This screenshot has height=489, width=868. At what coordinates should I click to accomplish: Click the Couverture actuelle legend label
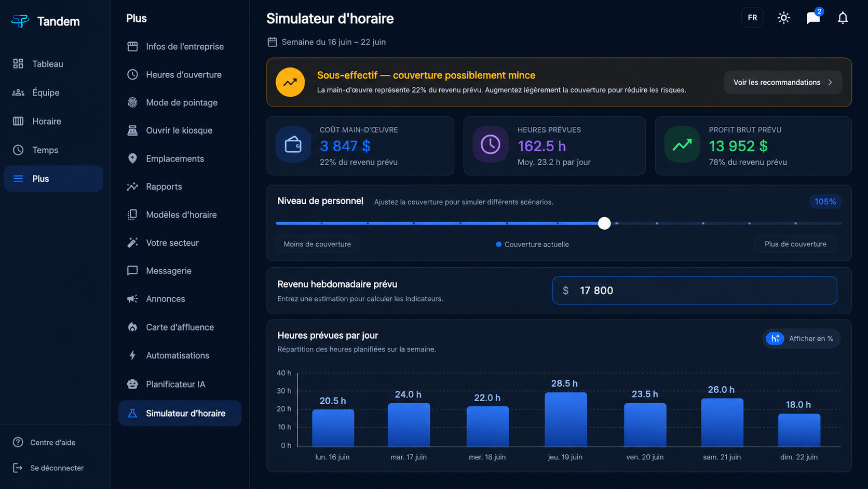tap(537, 244)
